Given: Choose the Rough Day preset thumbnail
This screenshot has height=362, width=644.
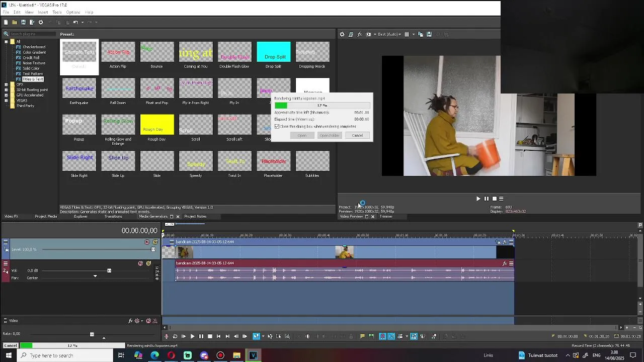Looking at the screenshot, I should pyautogui.click(x=157, y=125).
